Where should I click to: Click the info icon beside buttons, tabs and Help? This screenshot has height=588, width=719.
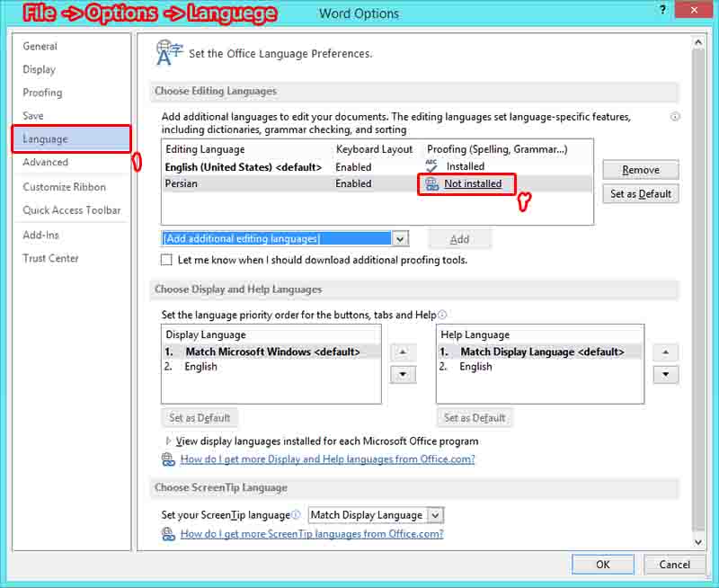pyautogui.click(x=442, y=315)
